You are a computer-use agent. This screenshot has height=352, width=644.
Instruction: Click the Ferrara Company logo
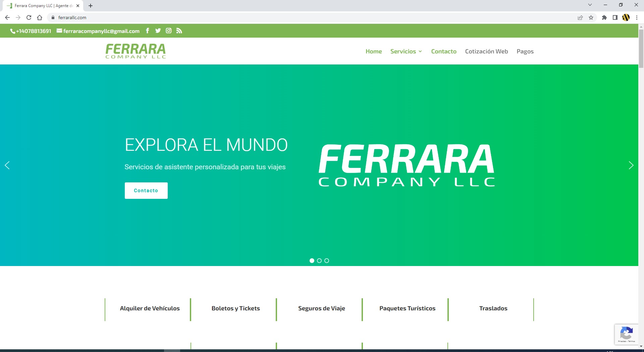point(135,51)
